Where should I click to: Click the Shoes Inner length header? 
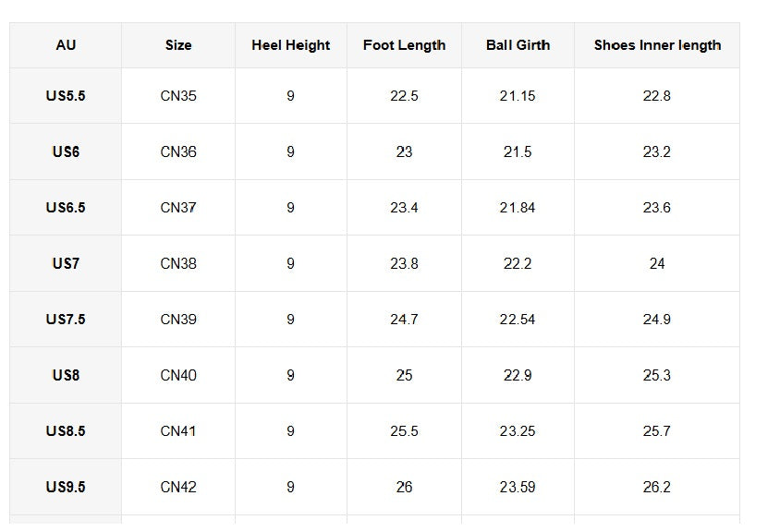[657, 45]
